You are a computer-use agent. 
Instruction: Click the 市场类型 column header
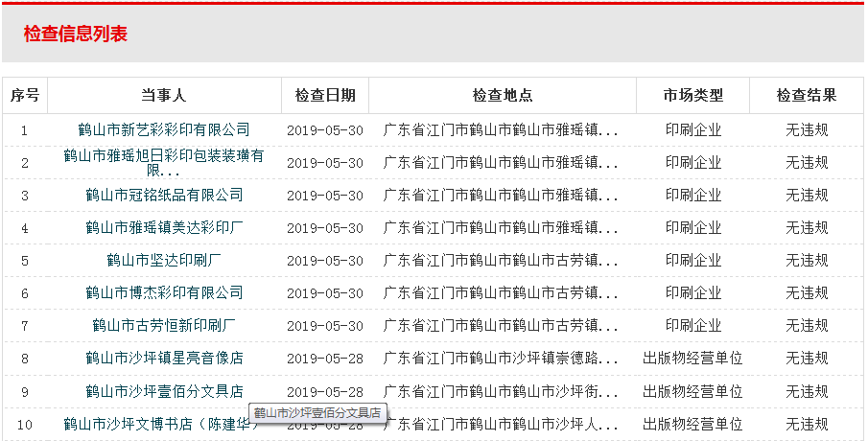click(692, 95)
